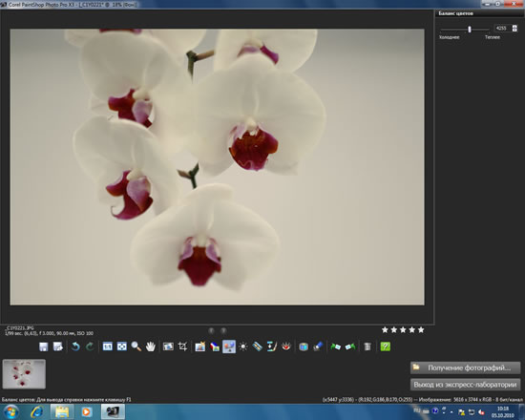Click the blue box icon right of Red Eye
525x420 pixels.
tap(304, 346)
